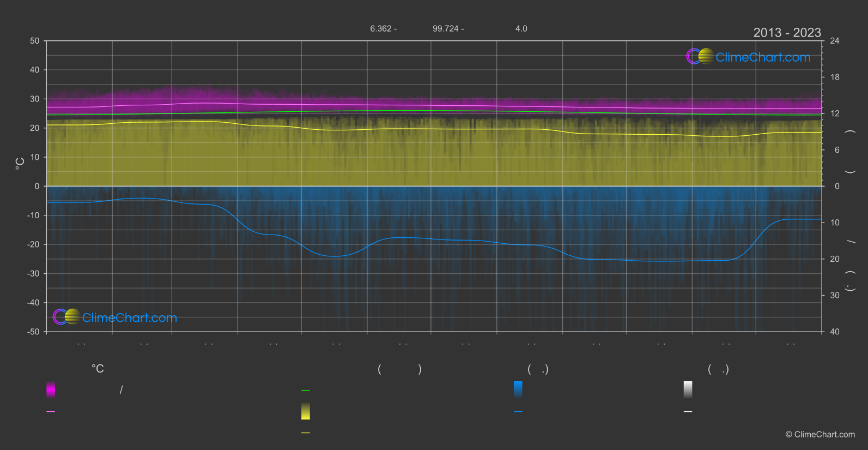Click the ClimeChart.com logo icon bottom left
This screenshot has height=450, width=868.
point(66,316)
